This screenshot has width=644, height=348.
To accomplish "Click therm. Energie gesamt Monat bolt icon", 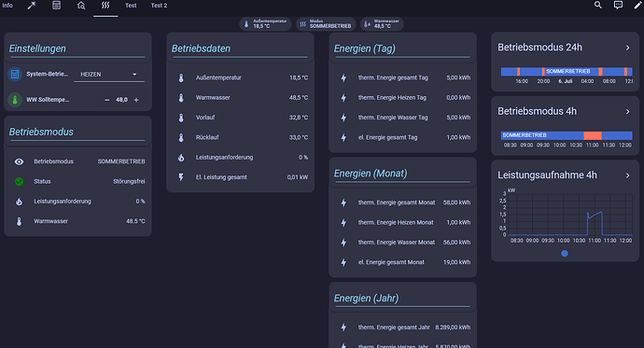I will (x=343, y=202).
